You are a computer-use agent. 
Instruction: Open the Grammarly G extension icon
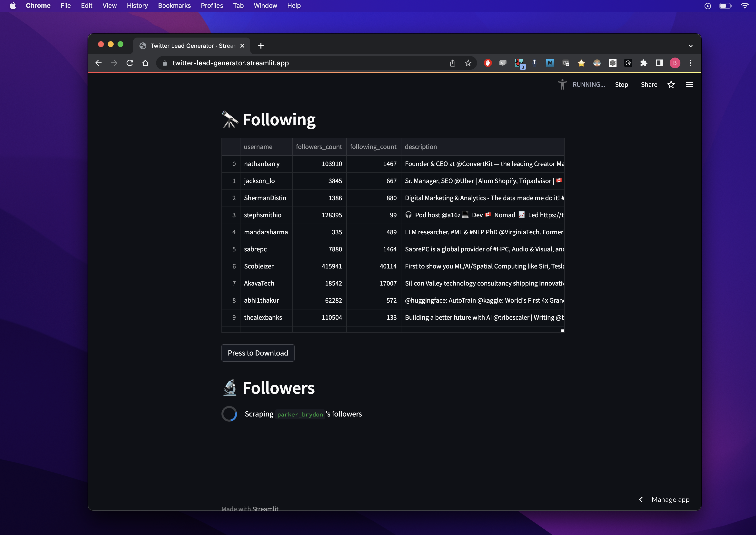pos(628,63)
